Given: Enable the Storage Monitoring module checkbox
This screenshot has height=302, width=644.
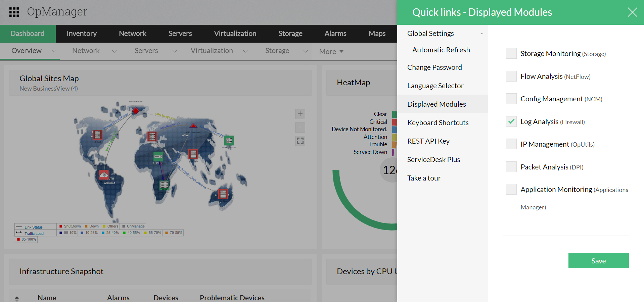Looking at the screenshot, I should coord(511,53).
